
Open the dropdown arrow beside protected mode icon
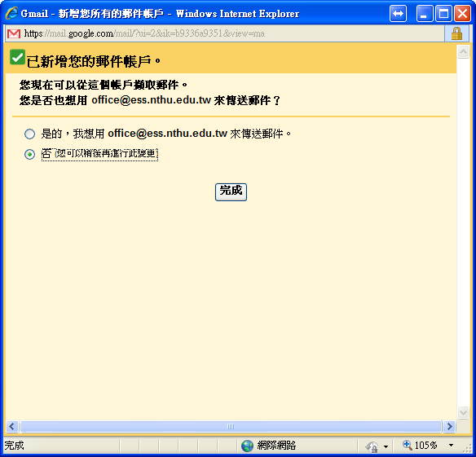tap(386, 446)
